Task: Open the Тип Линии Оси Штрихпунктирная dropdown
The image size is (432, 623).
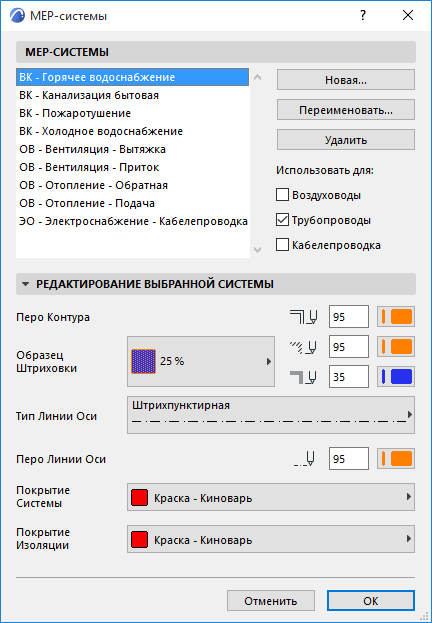Action: 271,415
